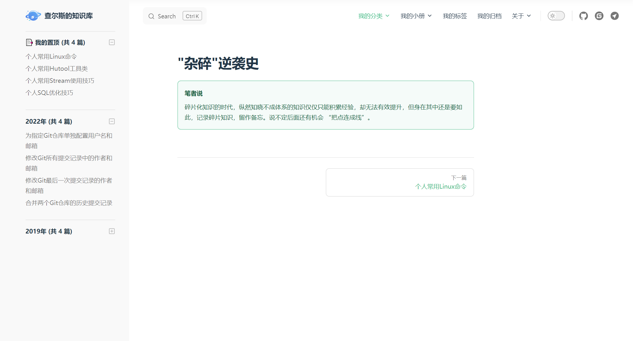Click the pinned document icon beside 我的置顶

click(x=29, y=43)
